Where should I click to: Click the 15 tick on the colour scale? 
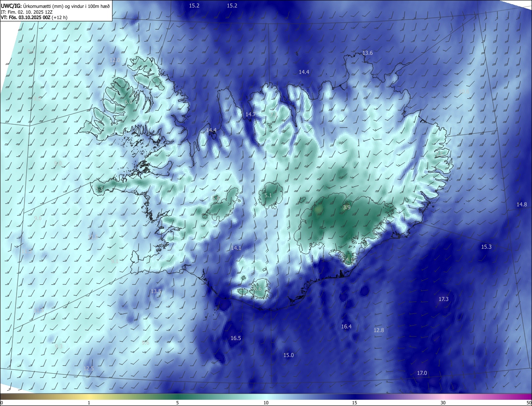(x=355, y=403)
